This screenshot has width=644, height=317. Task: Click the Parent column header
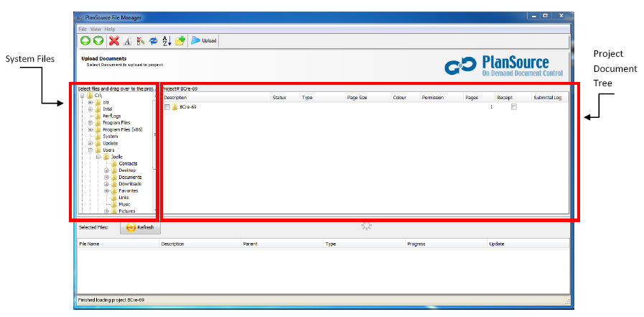tap(282, 244)
